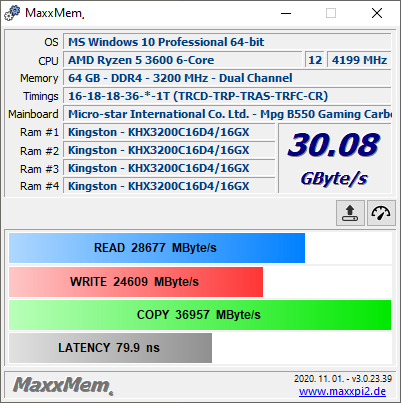401x403 pixels.
Task: Open the www.maxxpi2.de link
Action: coord(342,391)
